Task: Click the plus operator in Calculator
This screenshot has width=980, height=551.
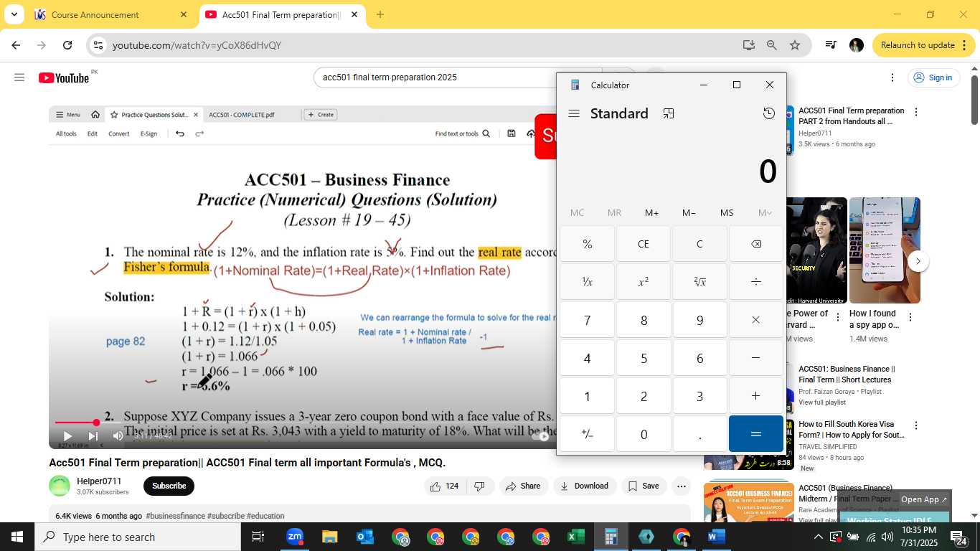Action: click(x=756, y=396)
